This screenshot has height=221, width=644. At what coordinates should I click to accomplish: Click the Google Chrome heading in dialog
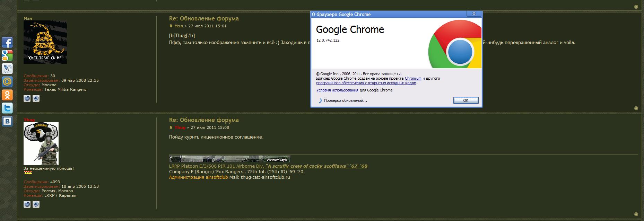pyautogui.click(x=350, y=29)
